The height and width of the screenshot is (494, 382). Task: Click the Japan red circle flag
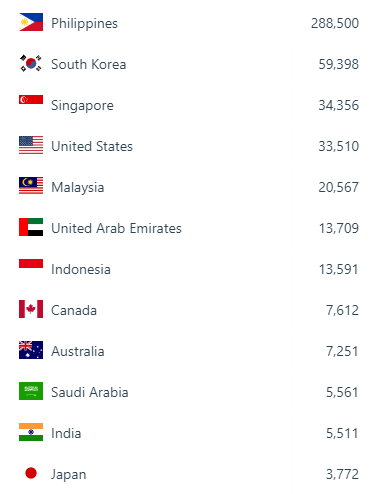coord(31,473)
